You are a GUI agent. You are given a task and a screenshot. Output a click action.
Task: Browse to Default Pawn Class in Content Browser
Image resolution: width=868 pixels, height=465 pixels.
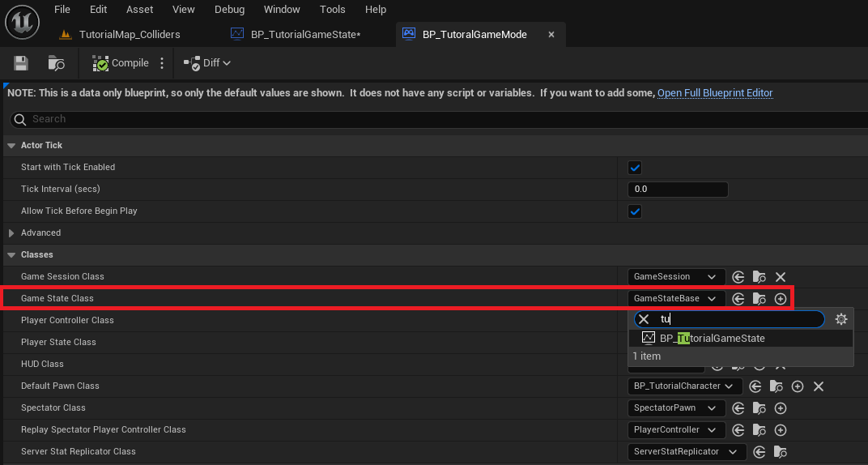(777, 386)
